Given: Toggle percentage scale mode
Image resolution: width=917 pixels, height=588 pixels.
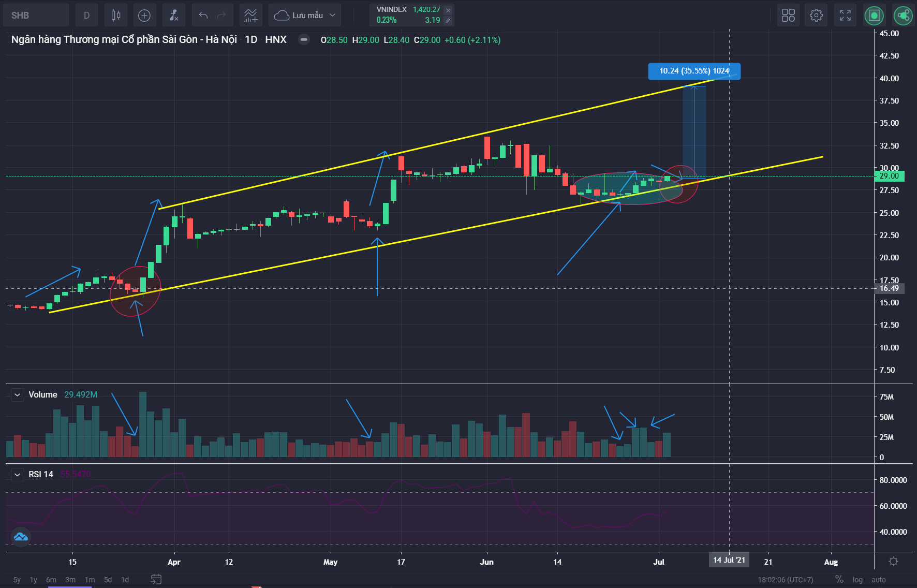Looking at the screenshot, I should (839, 579).
